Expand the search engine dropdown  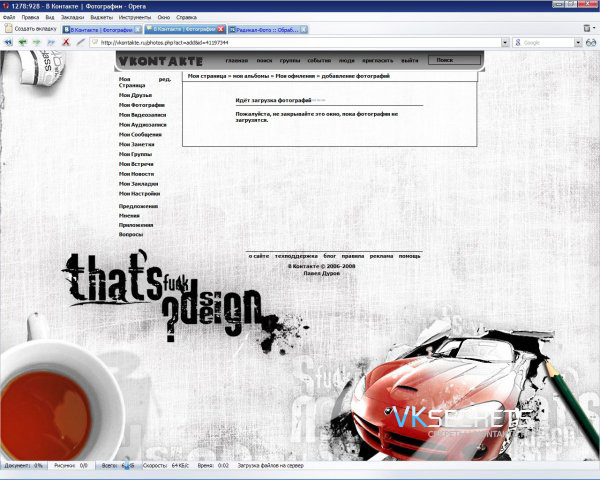pyautogui.click(x=578, y=43)
